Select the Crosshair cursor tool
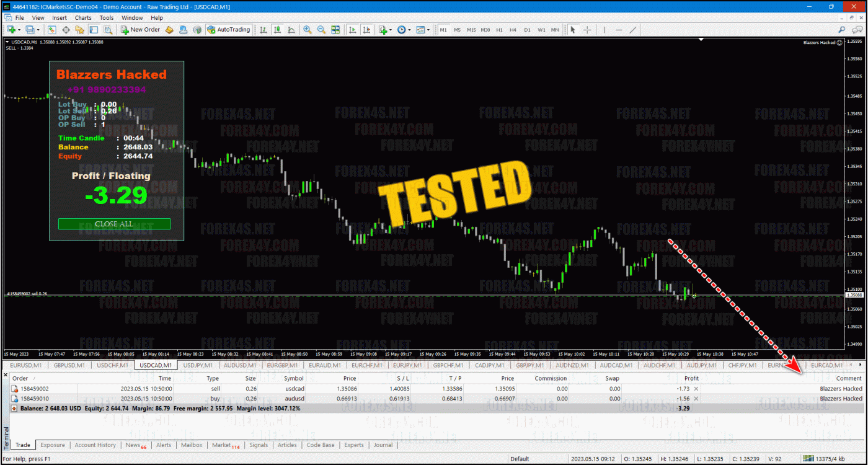Image resolution: width=868 pixels, height=465 pixels. pos(587,30)
